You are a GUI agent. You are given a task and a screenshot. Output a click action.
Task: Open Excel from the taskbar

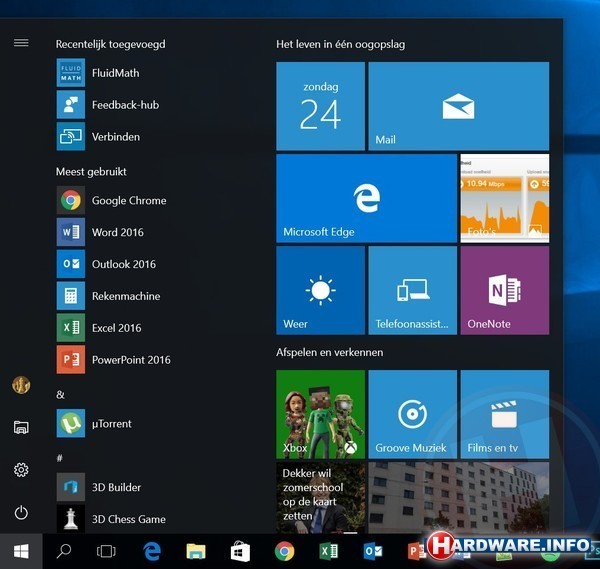click(x=328, y=551)
